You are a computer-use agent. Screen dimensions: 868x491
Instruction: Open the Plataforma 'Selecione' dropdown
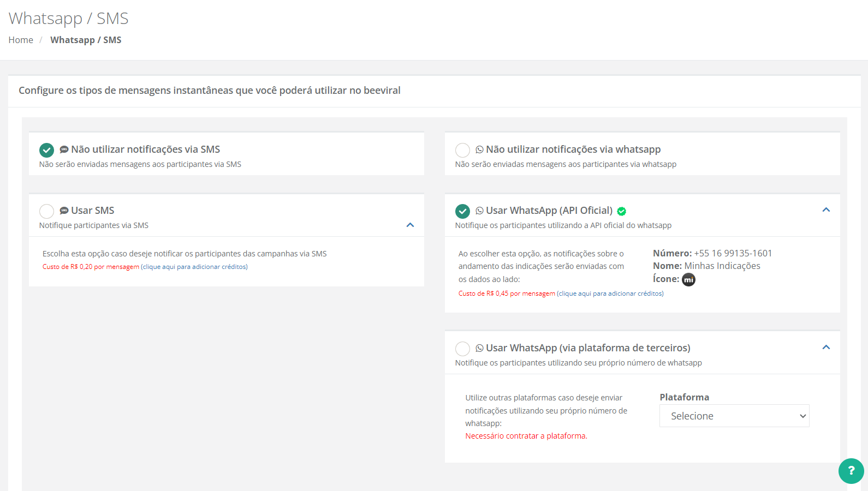734,416
